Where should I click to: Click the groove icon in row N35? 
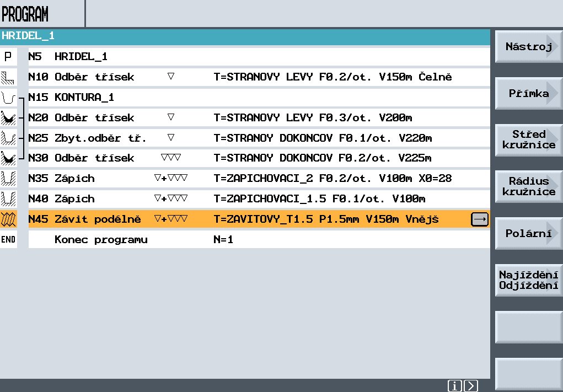[x=8, y=179]
